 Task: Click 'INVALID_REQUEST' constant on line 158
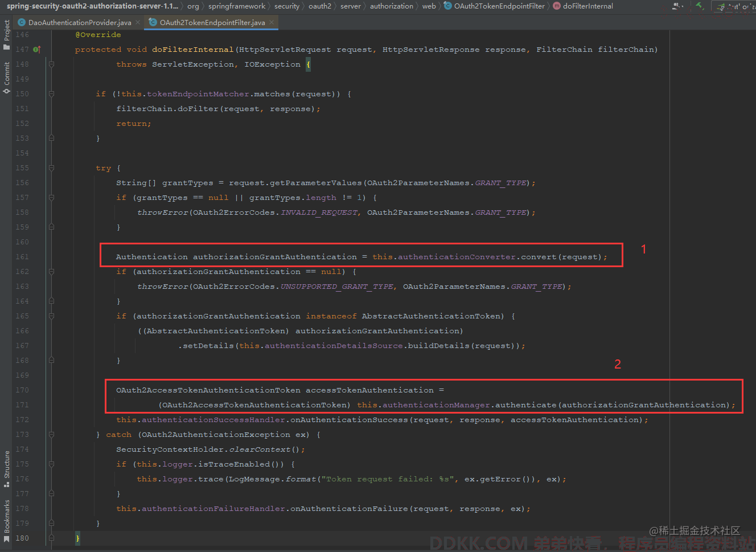(319, 212)
